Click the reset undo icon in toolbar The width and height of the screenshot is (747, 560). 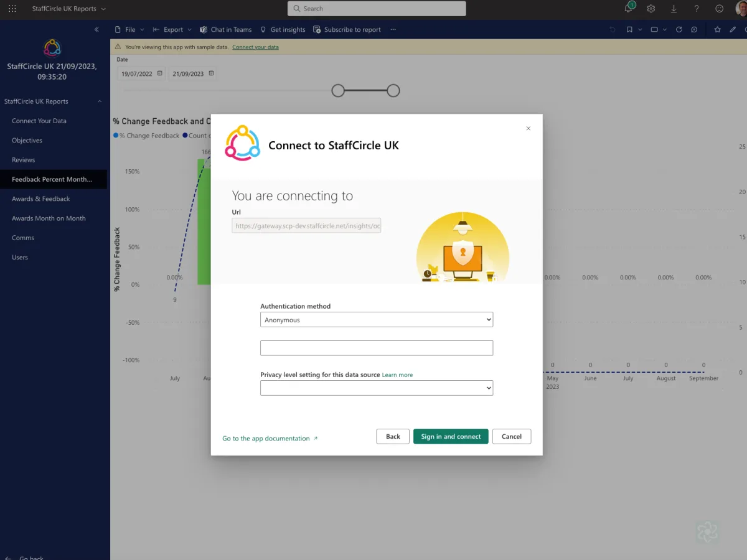613,29
